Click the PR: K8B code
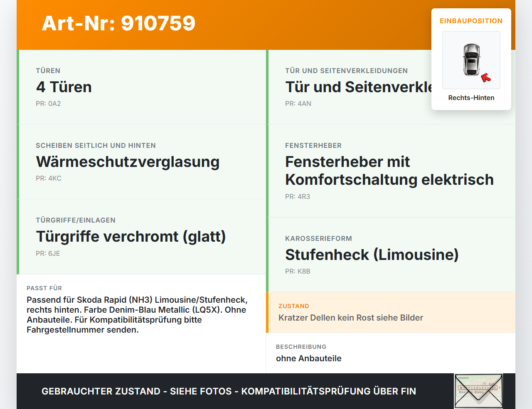532x409 pixels. [298, 271]
